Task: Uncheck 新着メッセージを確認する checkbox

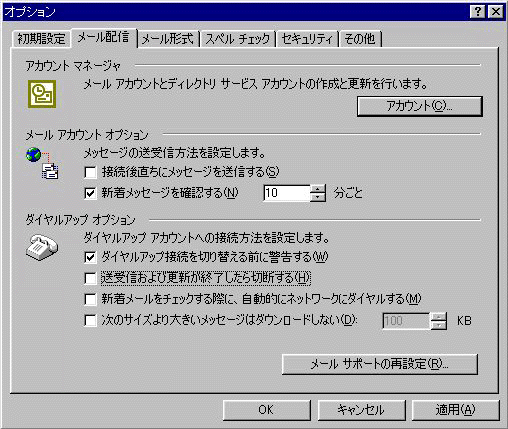Action: coord(90,193)
